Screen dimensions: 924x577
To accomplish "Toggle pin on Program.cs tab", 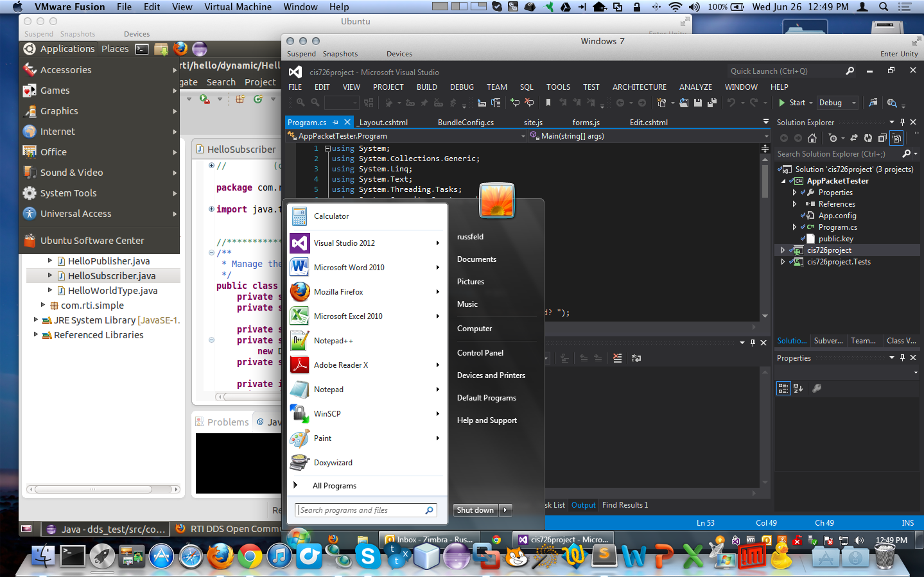I will [x=336, y=122].
